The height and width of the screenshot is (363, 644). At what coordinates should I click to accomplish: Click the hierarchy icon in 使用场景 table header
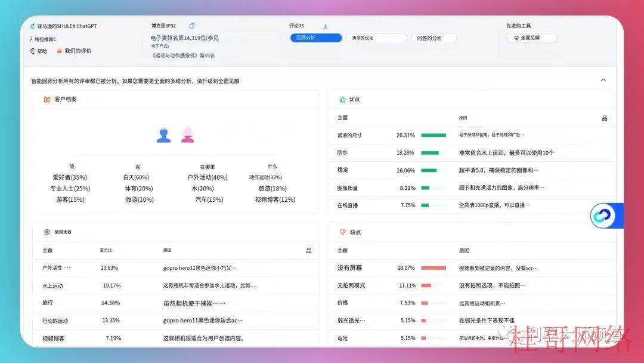[x=308, y=251]
